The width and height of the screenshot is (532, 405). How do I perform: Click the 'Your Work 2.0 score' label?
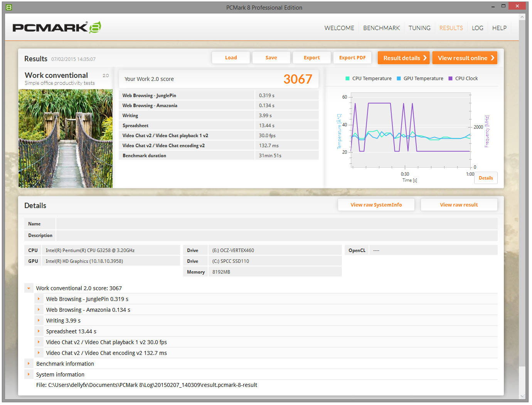149,79
